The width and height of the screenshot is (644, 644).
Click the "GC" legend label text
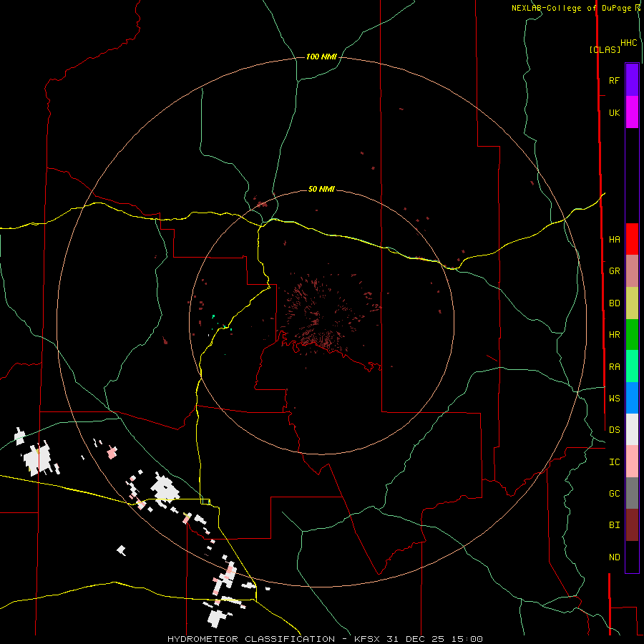614,494
